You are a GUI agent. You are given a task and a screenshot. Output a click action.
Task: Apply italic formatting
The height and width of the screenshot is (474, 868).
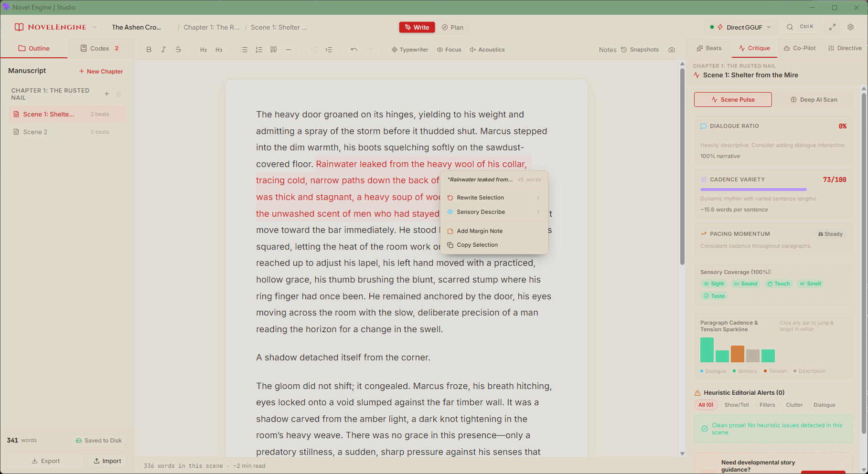(x=163, y=50)
